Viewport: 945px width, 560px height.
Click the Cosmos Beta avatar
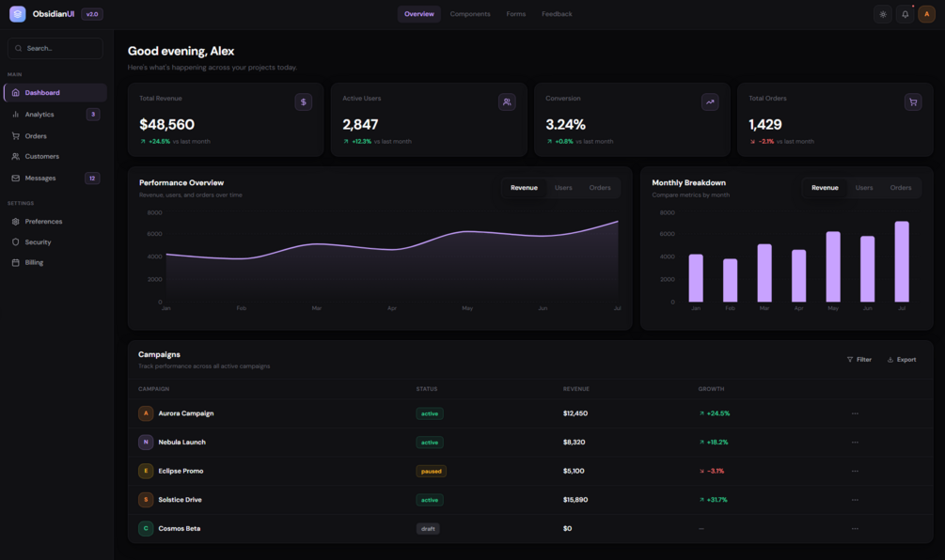click(x=146, y=529)
